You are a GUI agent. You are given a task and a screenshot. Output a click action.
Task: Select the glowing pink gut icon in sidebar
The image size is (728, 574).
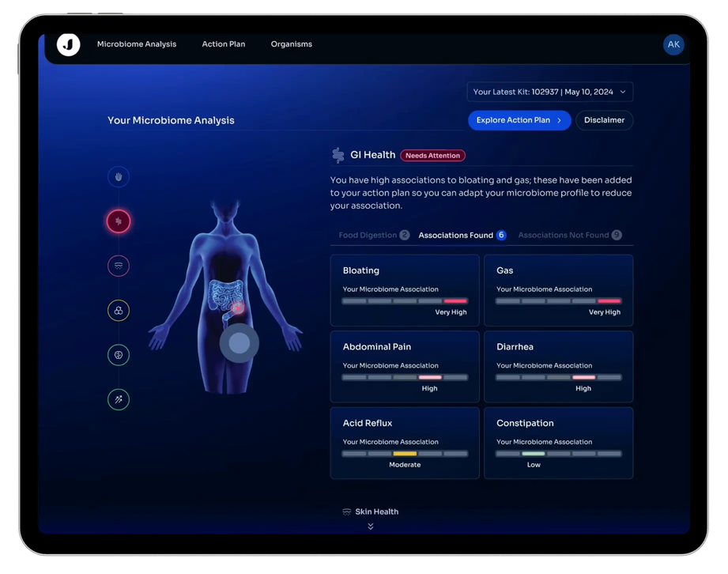119,221
